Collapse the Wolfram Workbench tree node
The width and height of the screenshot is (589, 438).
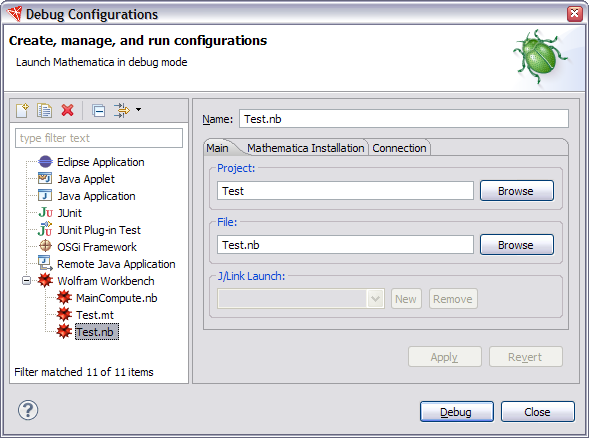click(x=26, y=281)
